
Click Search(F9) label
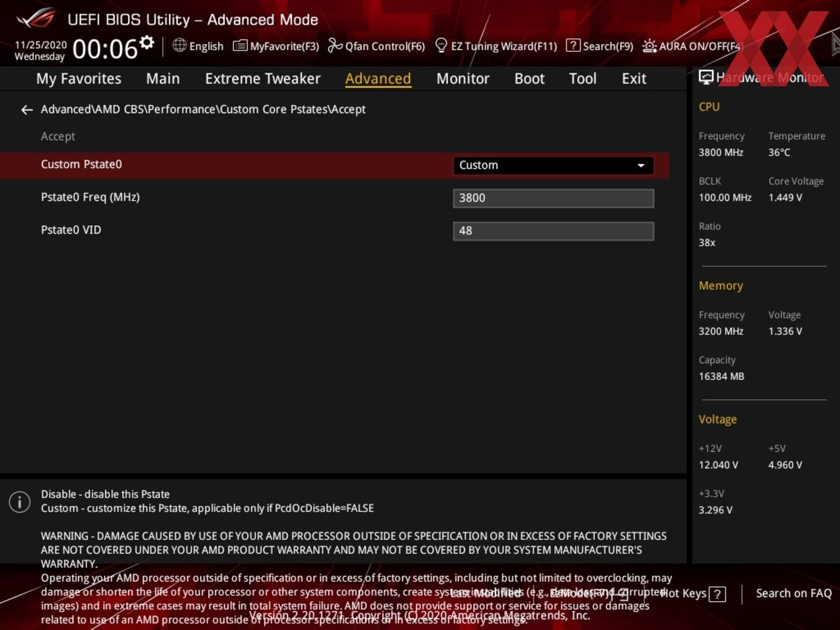pyautogui.click(x=608, y=46)
